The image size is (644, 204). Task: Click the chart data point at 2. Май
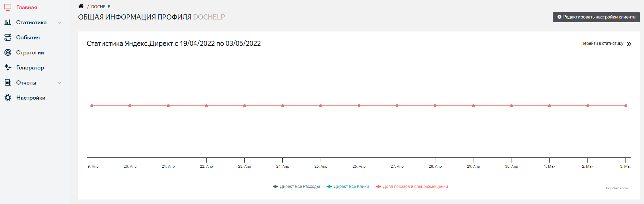pos(588,106)
